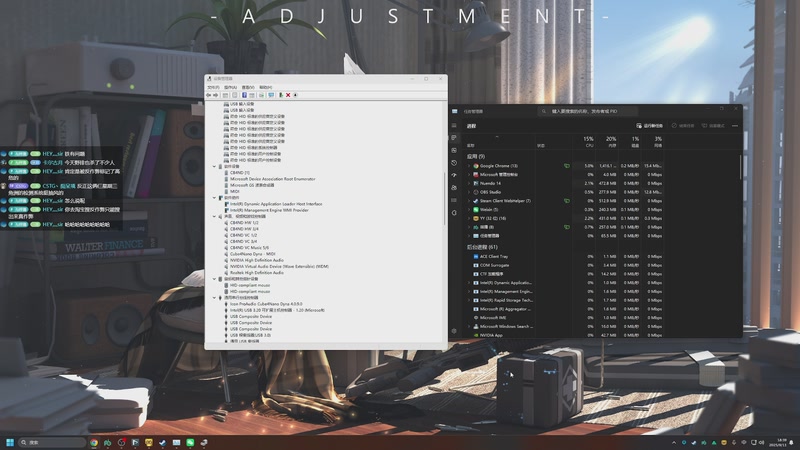This screenshot has height=450, width=800.
Task: Click the forward arrow in Device Manager toolbar
Action: click(x=215, y=95)
